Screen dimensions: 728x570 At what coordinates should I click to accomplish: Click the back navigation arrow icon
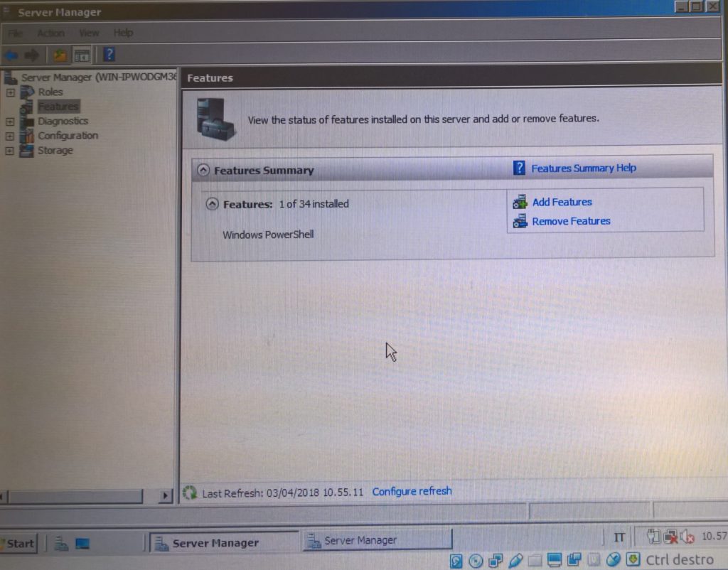pos(11,55)
